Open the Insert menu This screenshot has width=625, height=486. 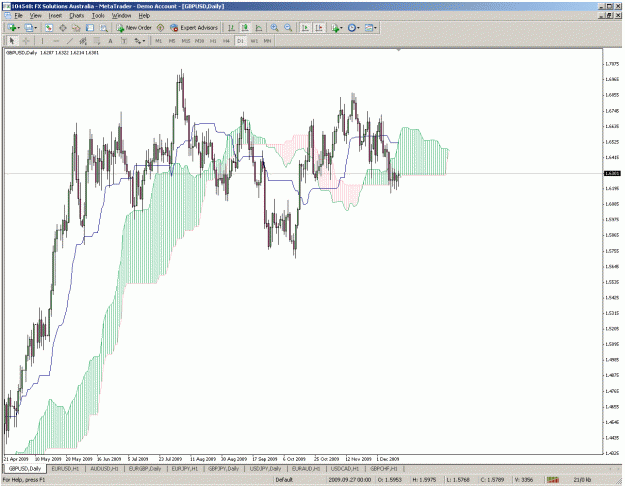click(55, 16)
